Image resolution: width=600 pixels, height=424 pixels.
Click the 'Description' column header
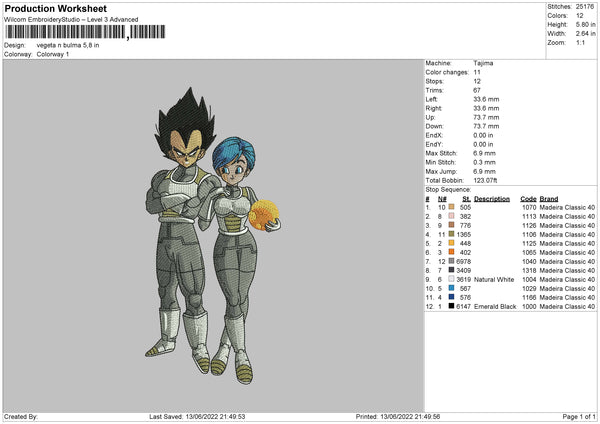[x=492, y=199]
